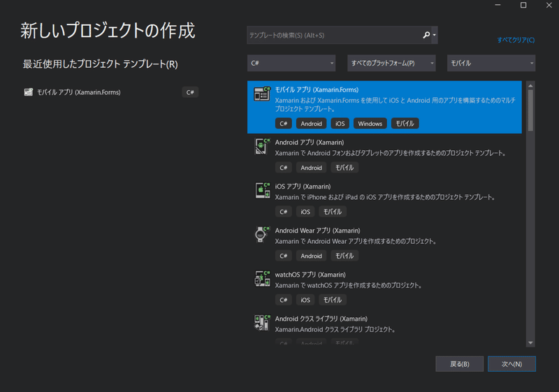Click the Windows tag on Xamarin.Forms template
Screen dimensions: 559x392
(x=370, y=124)
